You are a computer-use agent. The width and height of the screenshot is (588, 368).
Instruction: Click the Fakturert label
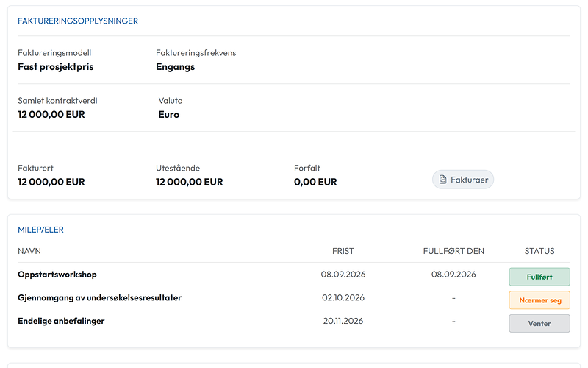(35, 168)
